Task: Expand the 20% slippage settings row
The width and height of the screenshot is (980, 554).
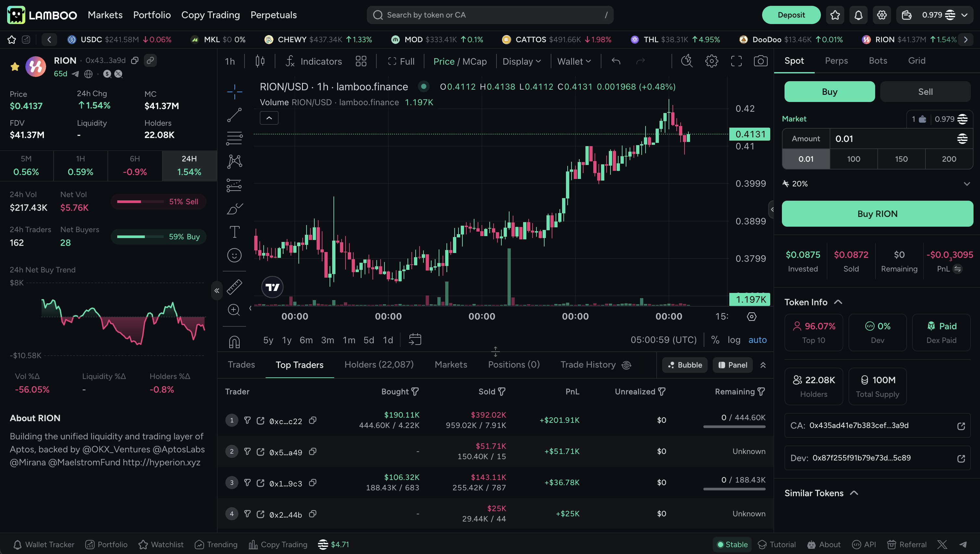Action: 967,184
